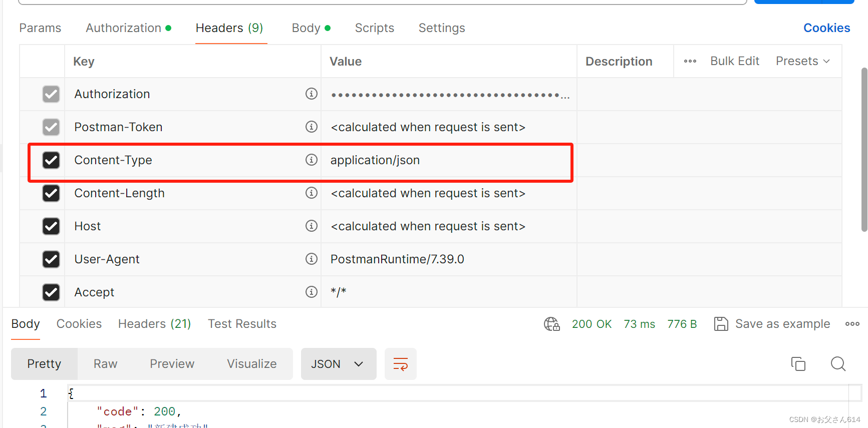This screenshot has width=868, height=428.
Task: Open the Cookies manager link
Action: click(826, 28)
